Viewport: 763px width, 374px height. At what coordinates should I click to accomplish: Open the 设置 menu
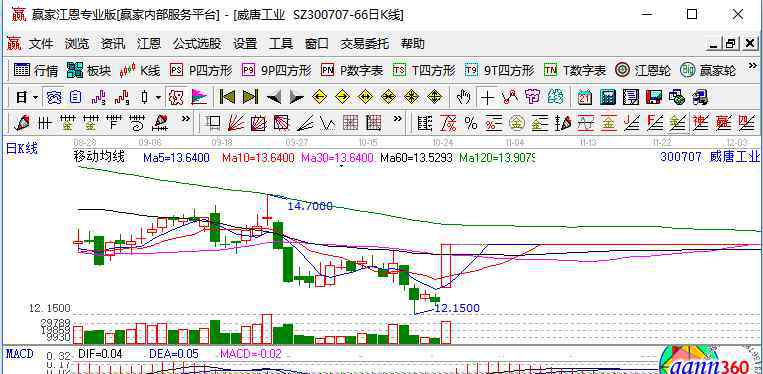[245, 44]
